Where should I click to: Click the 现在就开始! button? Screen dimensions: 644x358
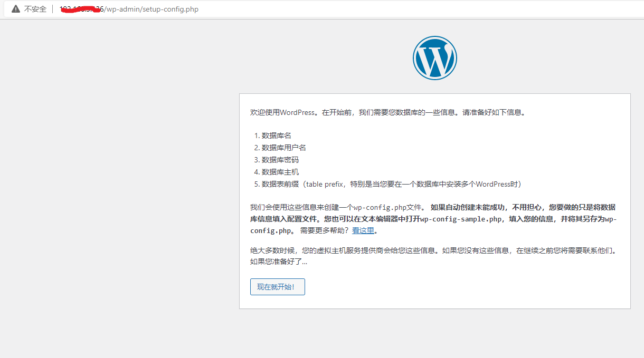278,287
